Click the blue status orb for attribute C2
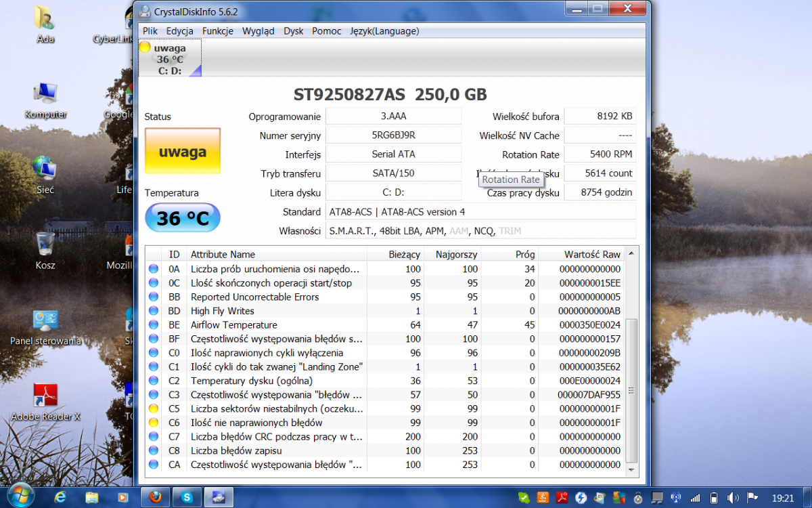Screen dimensions: 812x508 click(154, 381)
